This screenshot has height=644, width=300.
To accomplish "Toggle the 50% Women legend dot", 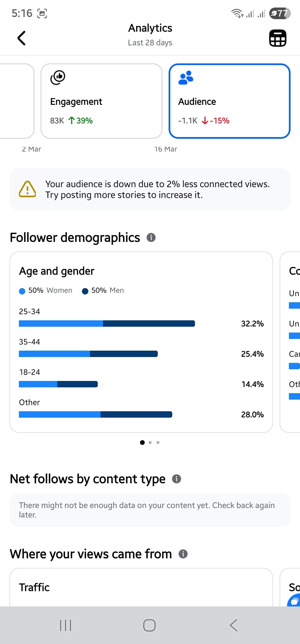I will tap(22, 291).
